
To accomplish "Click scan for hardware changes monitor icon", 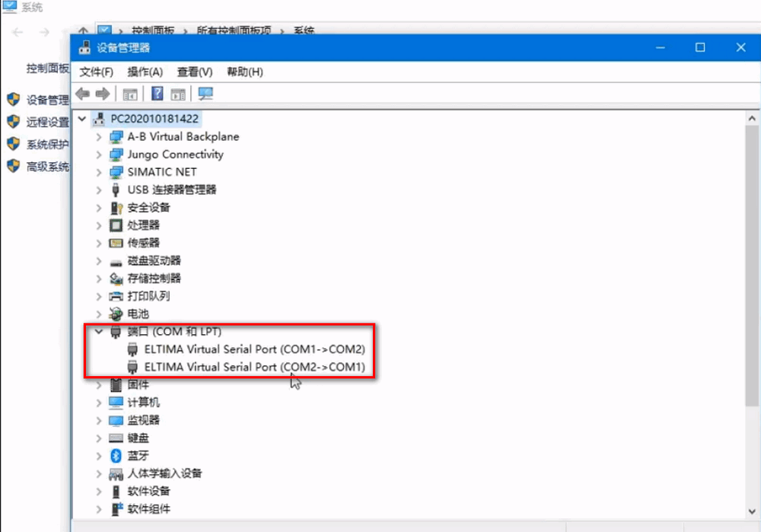I will point(205,94).
